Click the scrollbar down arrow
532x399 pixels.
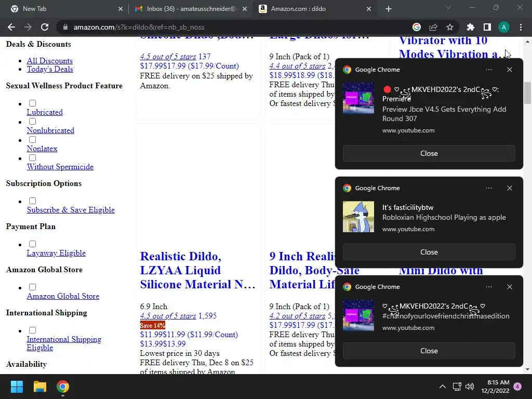(527, 369)
